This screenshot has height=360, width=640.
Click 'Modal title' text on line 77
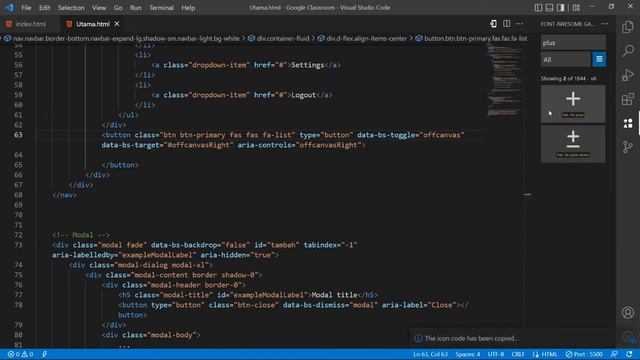(334, 295)
